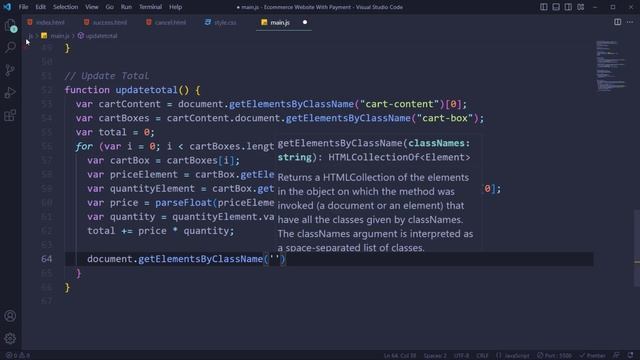Open the Search view in activity bar
Image resolution: width=640 pixels, height=360 pixels.
tap(10, 47)
